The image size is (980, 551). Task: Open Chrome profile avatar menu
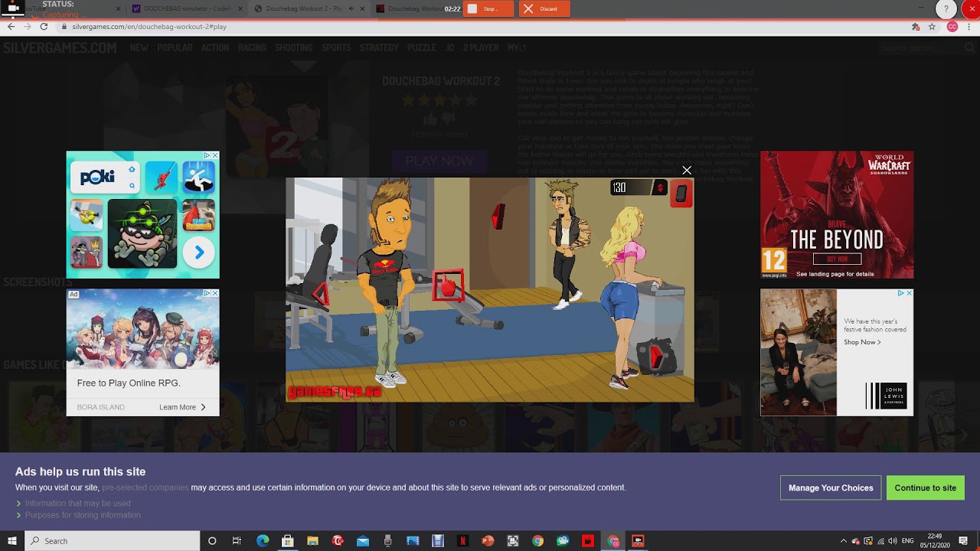pos(952,26)
